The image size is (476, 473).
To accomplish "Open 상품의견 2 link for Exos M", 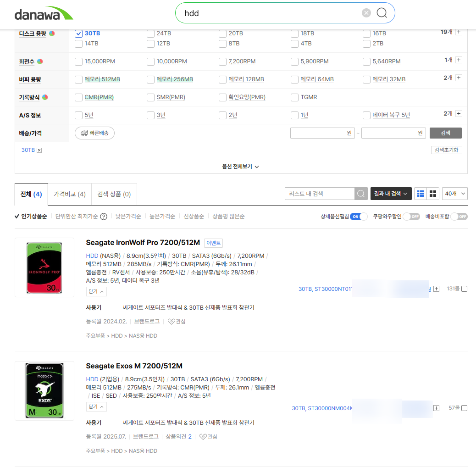I will point(178,437).
